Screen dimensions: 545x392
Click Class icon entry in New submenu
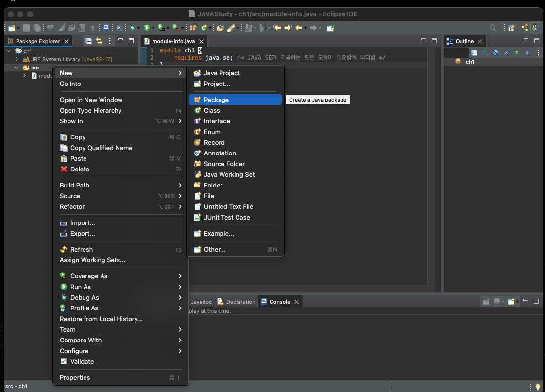coord(197,111)
